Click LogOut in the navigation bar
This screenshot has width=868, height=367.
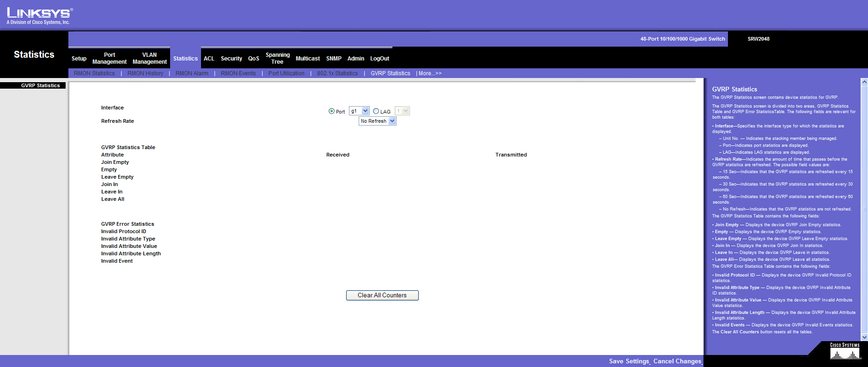379,59
